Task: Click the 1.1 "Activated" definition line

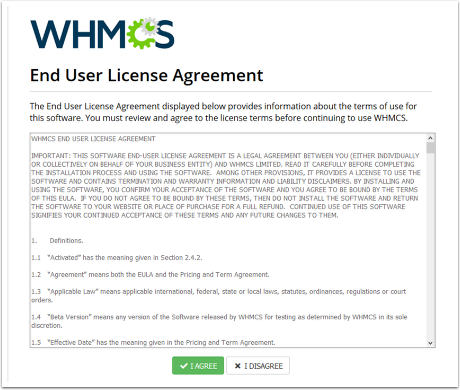Action: [117, 258]
